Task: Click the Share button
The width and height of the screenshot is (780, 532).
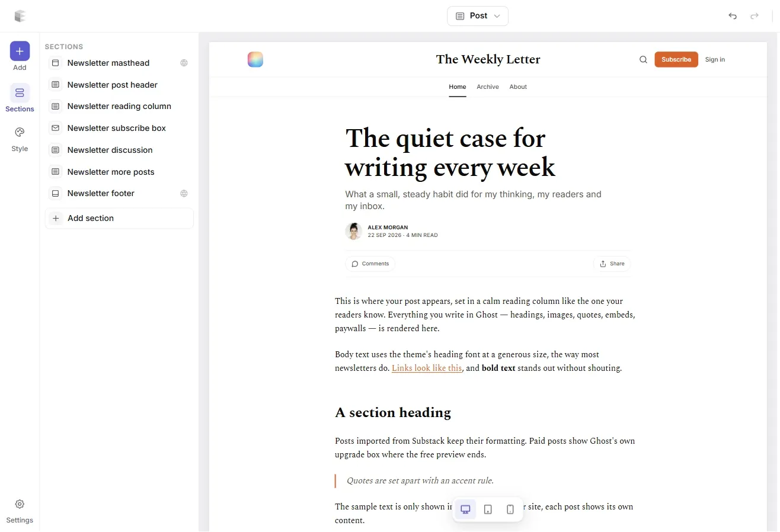Action: coord(612,264)
